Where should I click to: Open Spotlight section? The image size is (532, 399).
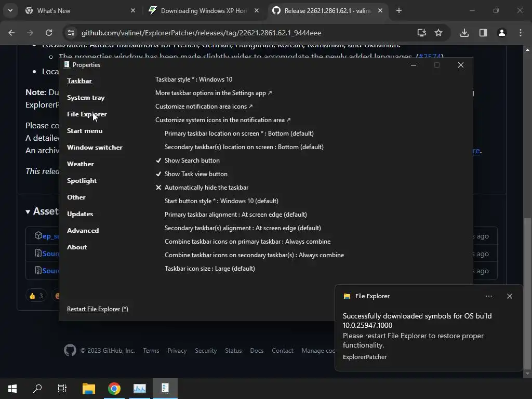click(82, 180)
